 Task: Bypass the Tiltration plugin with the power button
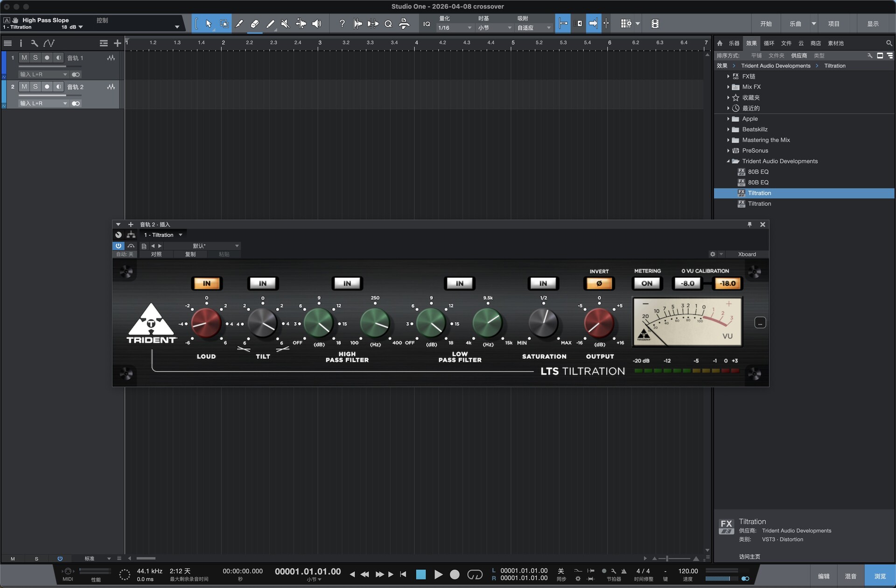pyautogui.click(x=119, y=246)
